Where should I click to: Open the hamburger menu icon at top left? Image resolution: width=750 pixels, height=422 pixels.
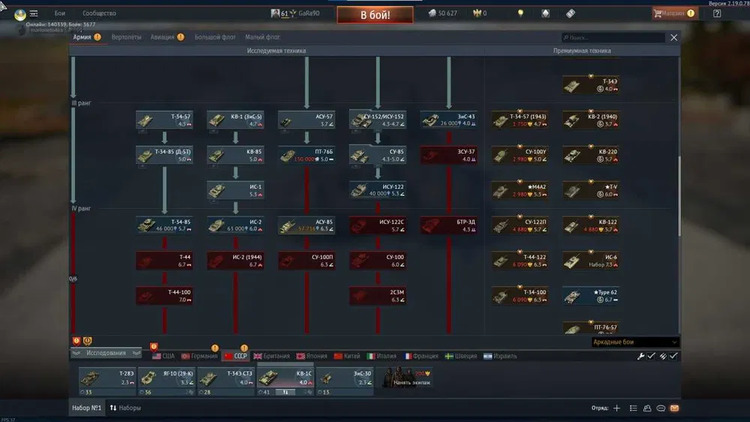pyautogui.click(x=34, y=13)
